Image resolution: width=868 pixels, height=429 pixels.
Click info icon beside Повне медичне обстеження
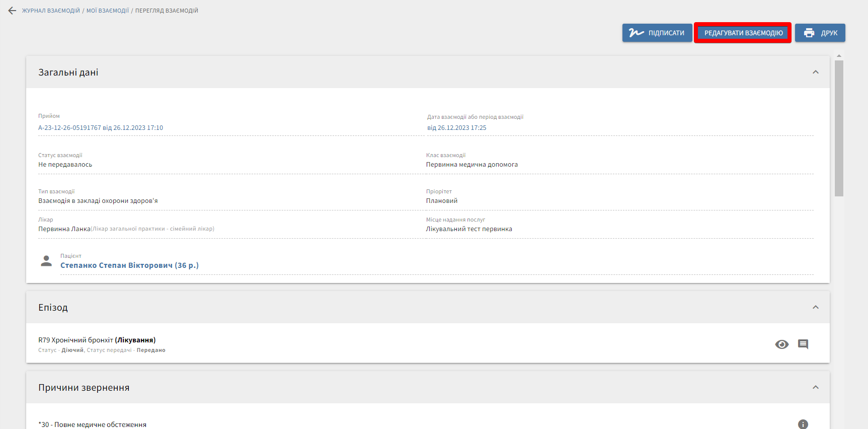[803, 424]
